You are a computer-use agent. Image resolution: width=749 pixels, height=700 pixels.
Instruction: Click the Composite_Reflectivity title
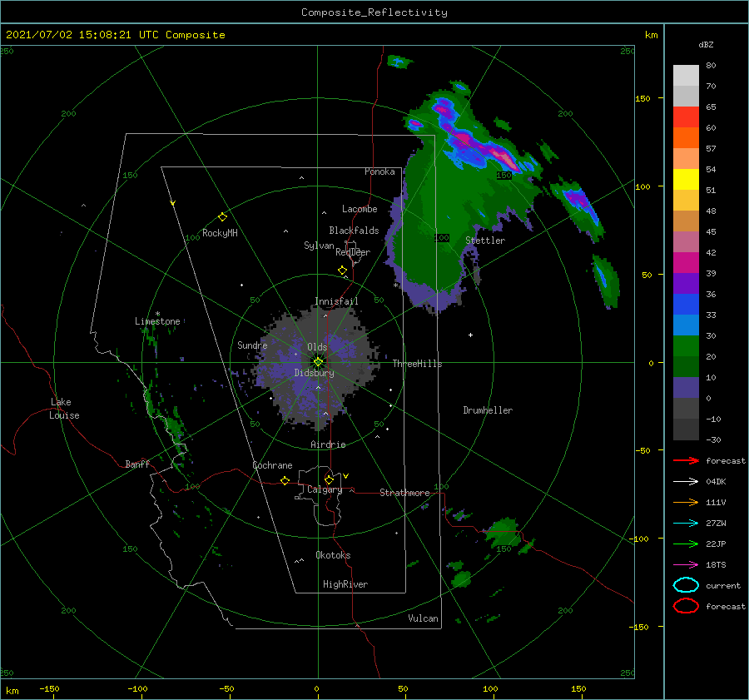pyautogui.click(x=374, y=12)
